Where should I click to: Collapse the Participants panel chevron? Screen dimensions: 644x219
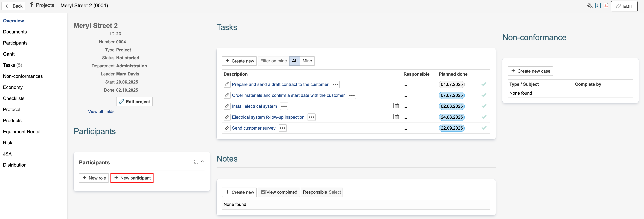pyautogui.click(x=202, y=162)
